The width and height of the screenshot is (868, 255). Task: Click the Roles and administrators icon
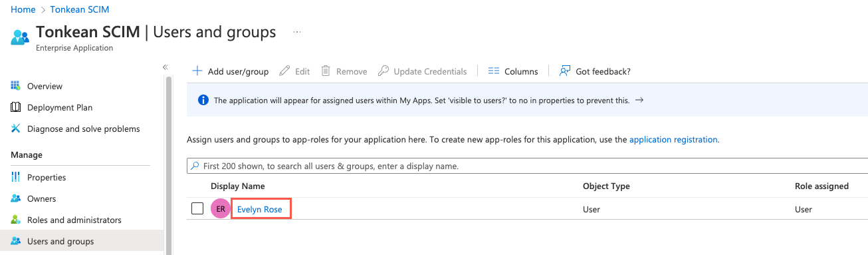click(16, 220)
